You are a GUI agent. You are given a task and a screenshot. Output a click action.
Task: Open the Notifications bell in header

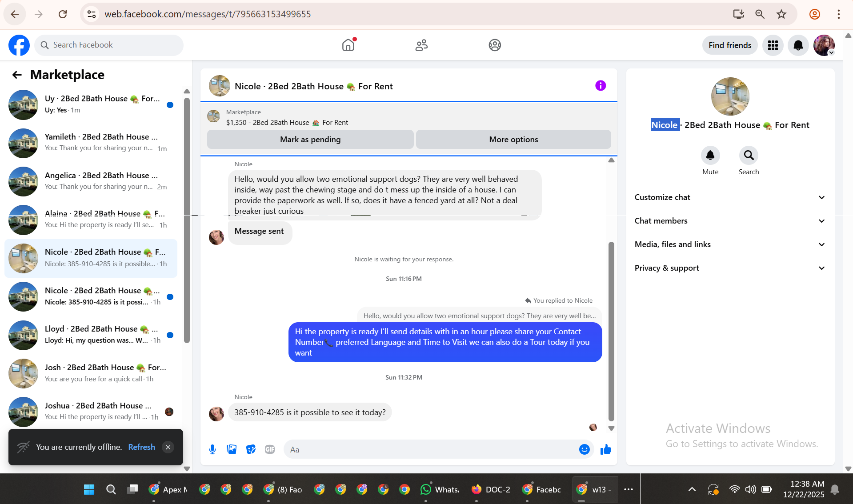click(798, 45)
